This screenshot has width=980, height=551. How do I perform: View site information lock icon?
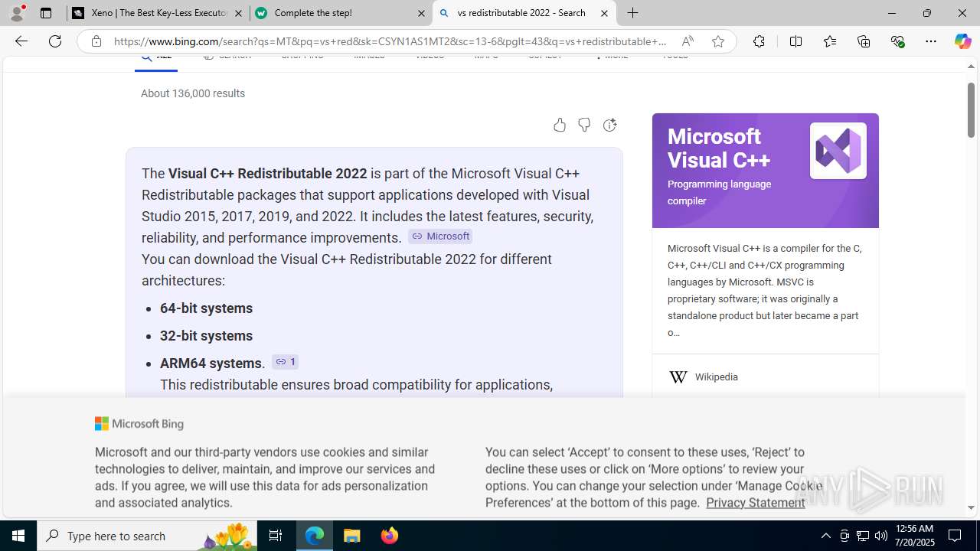coord(96,41)
